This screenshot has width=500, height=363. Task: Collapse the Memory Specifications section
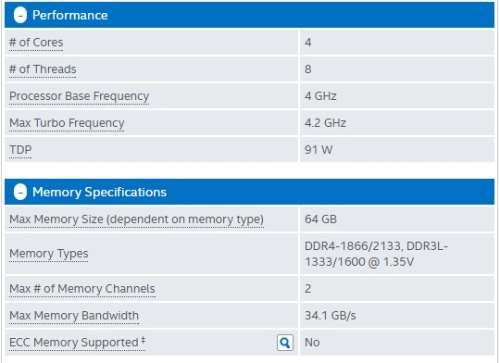(x=20, y=192)
